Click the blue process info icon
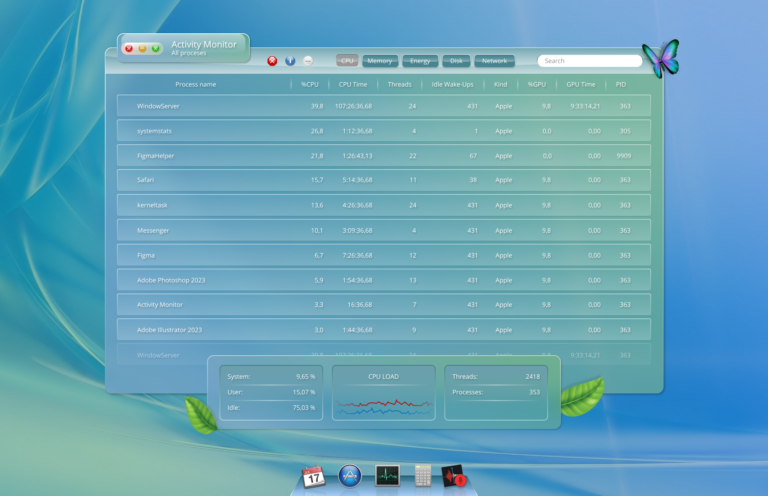This screenshot has height=496, width=768. click(290, 61)
